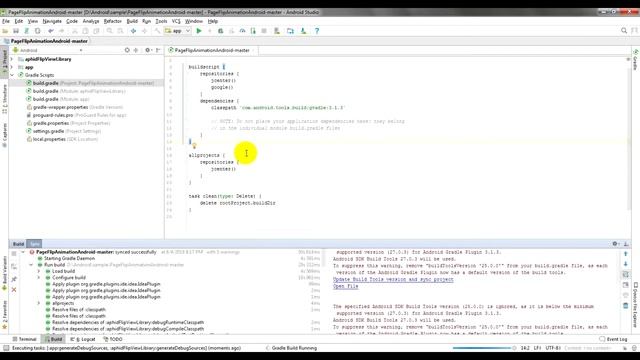Collapse the Gradle Scripts node

tap(11, 75)
